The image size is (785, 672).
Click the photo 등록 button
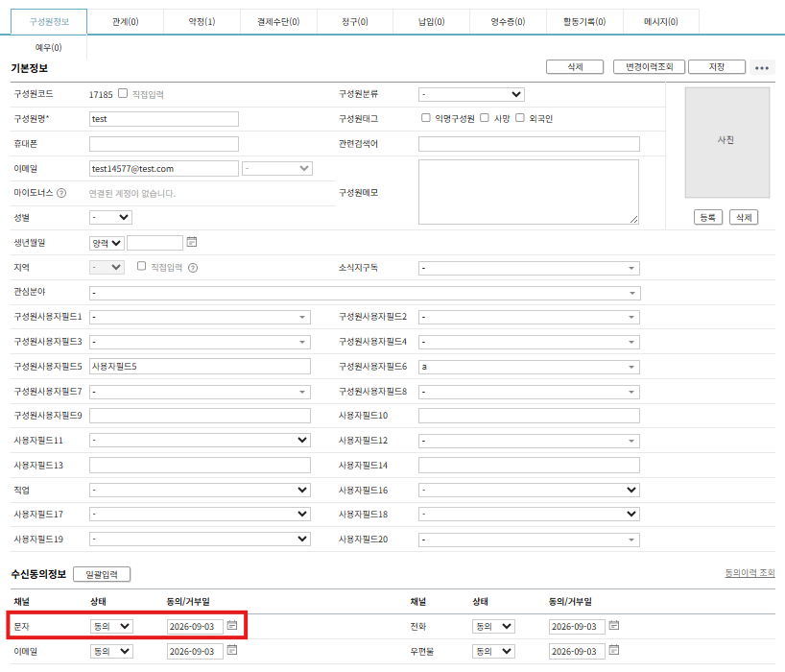(708, 217)
